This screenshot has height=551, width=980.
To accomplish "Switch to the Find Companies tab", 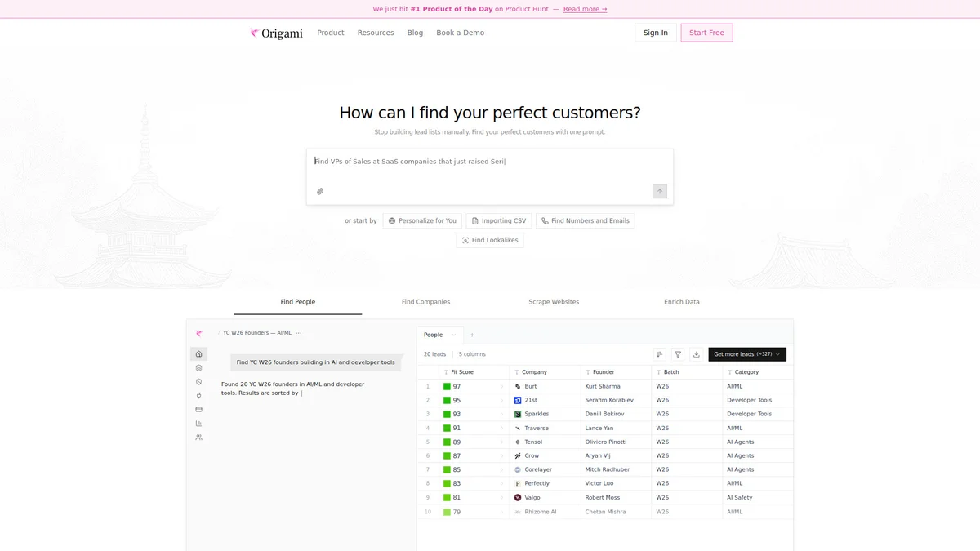I will click(x=425, y=302).
